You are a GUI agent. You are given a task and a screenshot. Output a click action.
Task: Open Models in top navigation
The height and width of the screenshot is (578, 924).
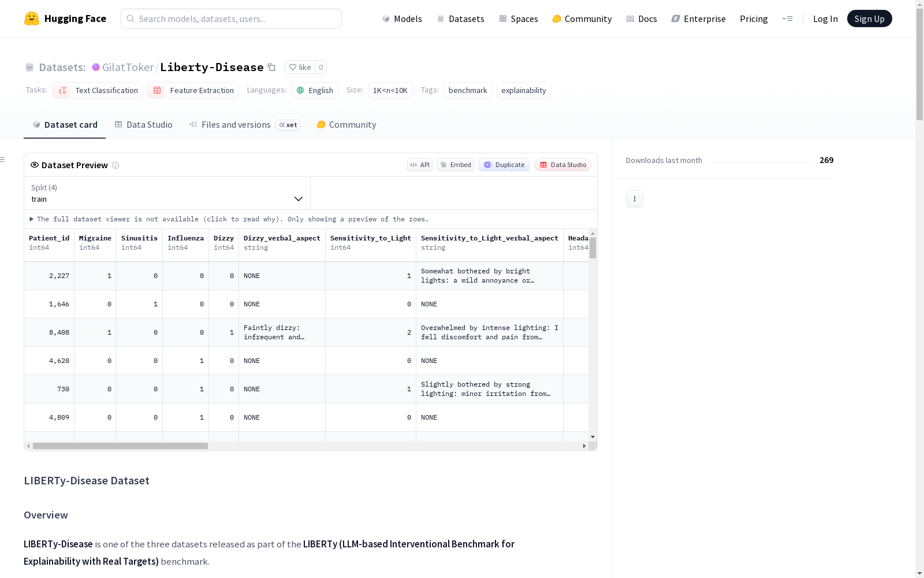402,18
